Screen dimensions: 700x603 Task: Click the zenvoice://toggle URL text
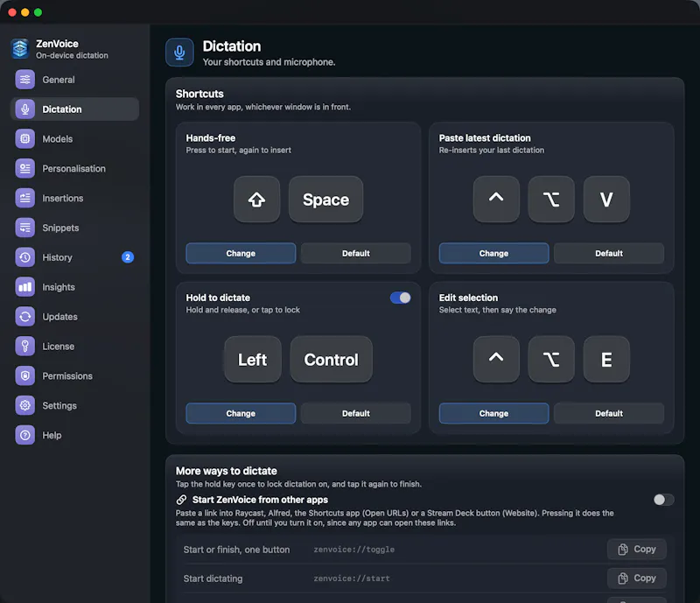(354, 550)
